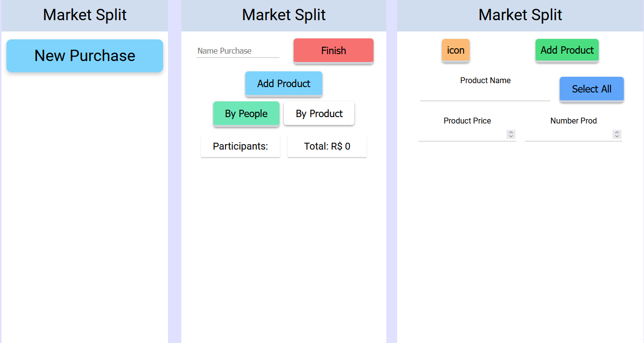Increase Product Price with the up arrow
Screen dimensions: 644x343
(x=511, y=132)
